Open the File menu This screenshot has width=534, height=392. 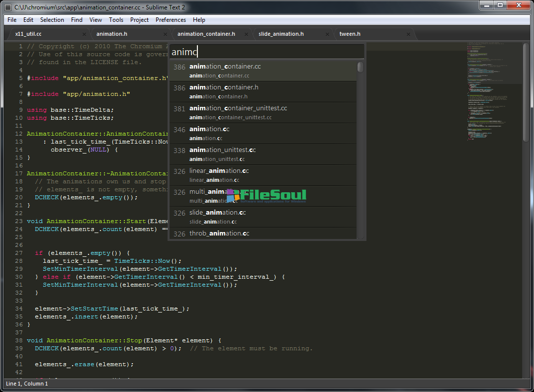[12, 20]
